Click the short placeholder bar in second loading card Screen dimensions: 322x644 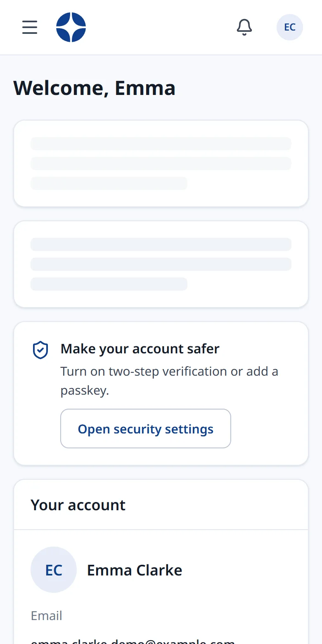pyautogui.click(x=109, y=284)
